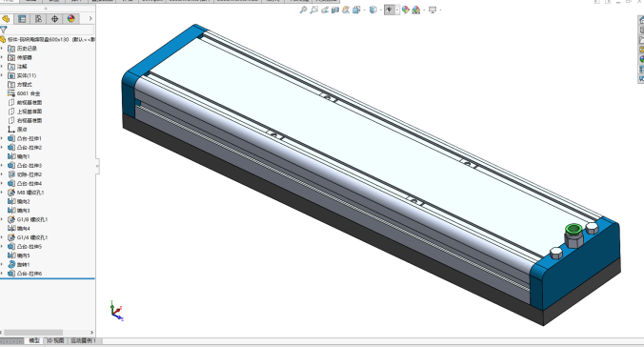Open dropdown arrow next to View Orientation
The width and height of the screenshot is (644, 347).
(x=364, y=10)
